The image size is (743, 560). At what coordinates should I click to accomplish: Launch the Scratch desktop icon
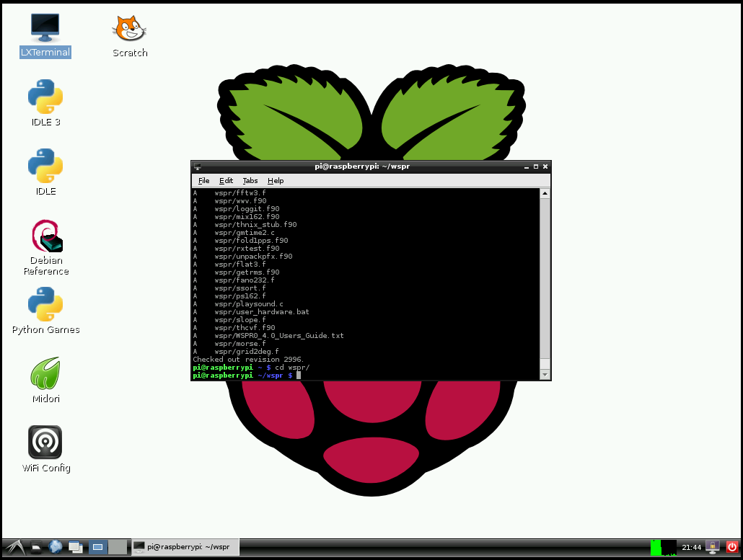(130, 35)
